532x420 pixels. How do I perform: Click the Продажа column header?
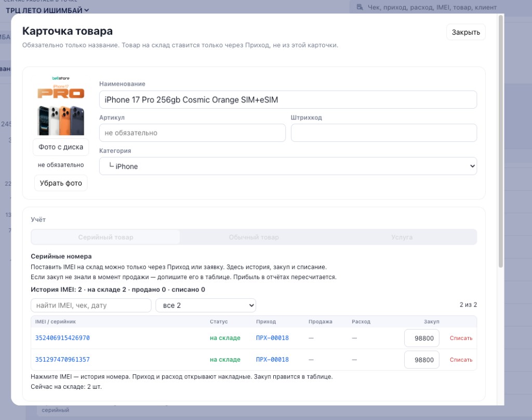point(320,322)
